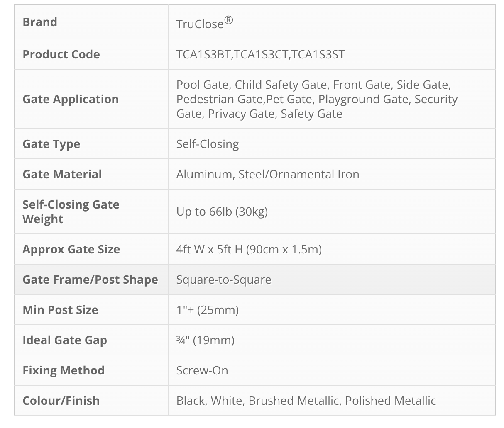
Task: Click the Product Code label cell
Action: click(x=91, y=54)
